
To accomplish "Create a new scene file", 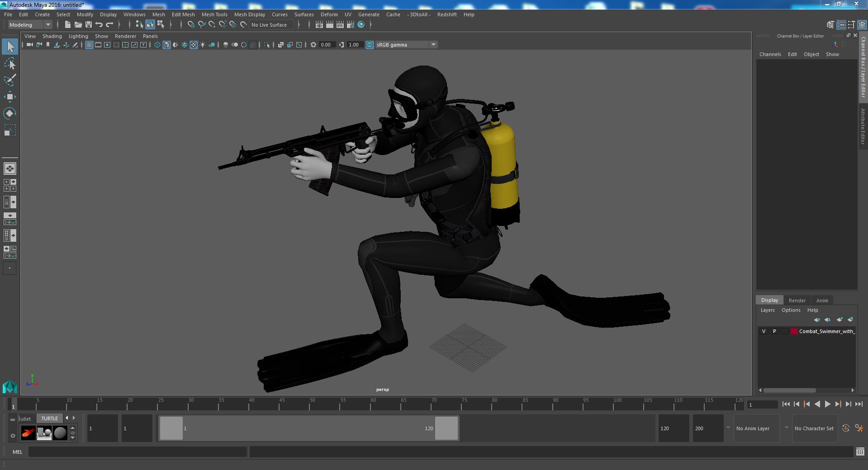I will click(67, 25).
